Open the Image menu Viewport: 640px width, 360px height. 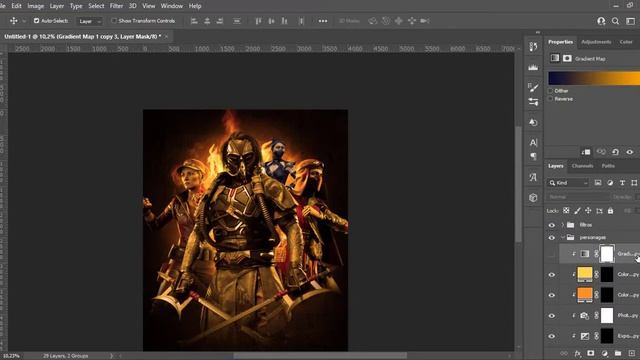(x=36, y=6)
